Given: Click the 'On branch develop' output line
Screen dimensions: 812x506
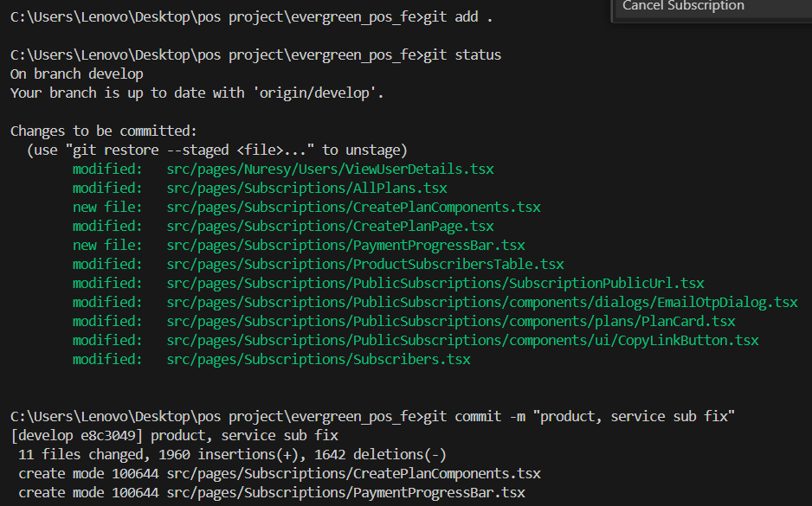Looking at the screenshot, I should (x=77, y=74).
